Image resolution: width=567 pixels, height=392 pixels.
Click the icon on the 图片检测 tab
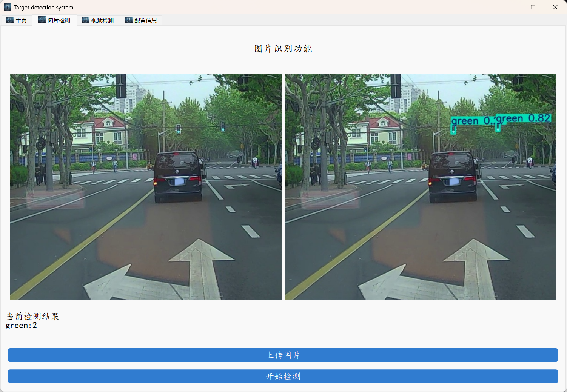(x=42, y=20)
